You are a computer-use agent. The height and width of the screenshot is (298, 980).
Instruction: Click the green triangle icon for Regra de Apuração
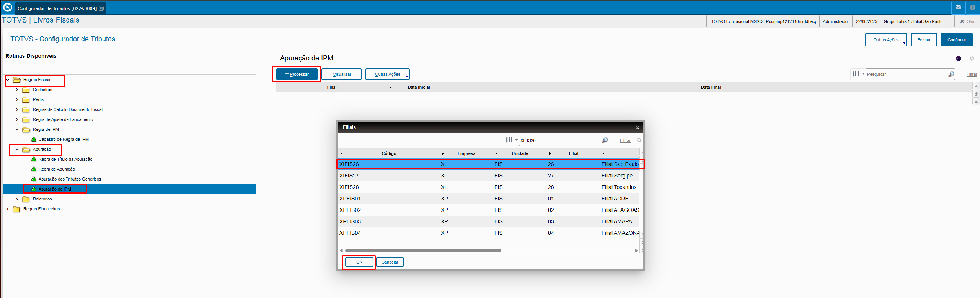point(34,169)
